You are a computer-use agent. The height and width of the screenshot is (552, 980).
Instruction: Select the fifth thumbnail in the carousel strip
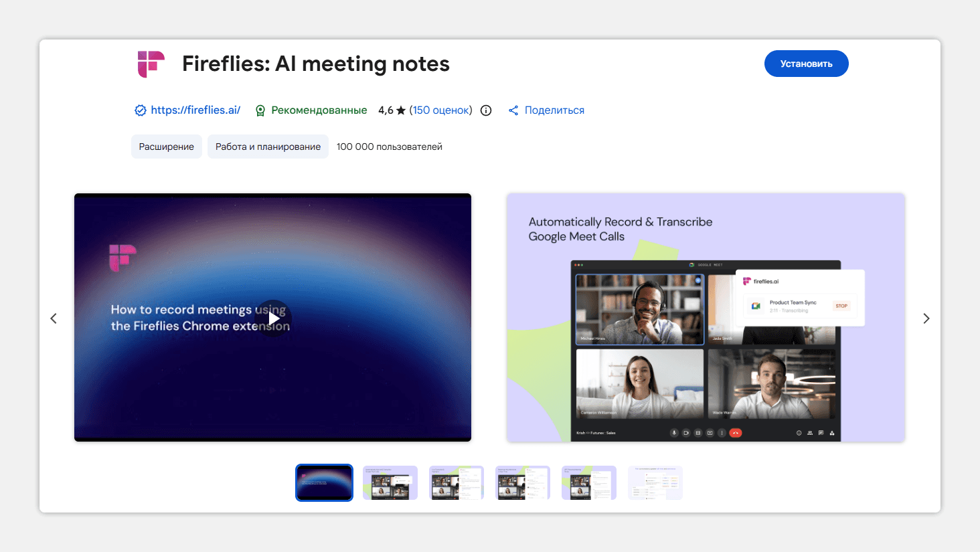[x=589, y=482]
